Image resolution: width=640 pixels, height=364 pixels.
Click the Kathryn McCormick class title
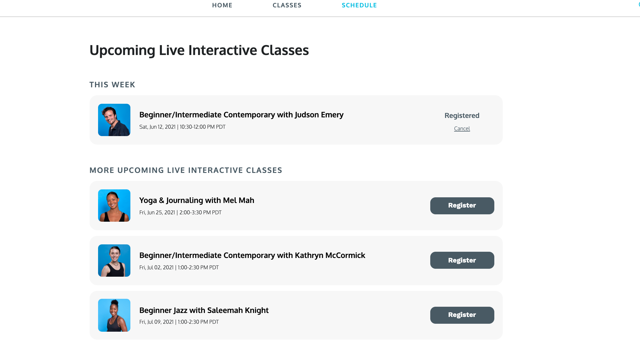pyautogui.click(x=252, y=255)
